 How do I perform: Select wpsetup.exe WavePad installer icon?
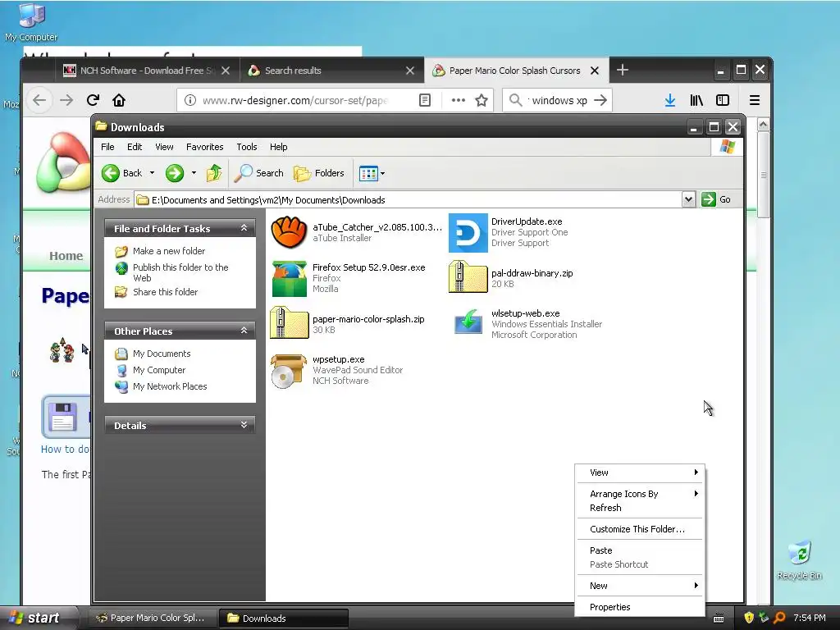coord(288,371)
